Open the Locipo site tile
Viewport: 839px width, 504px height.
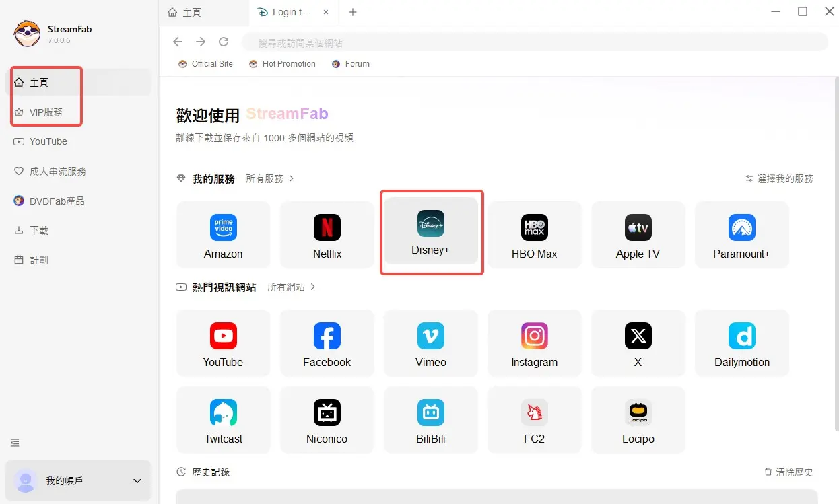pos(638,420)
